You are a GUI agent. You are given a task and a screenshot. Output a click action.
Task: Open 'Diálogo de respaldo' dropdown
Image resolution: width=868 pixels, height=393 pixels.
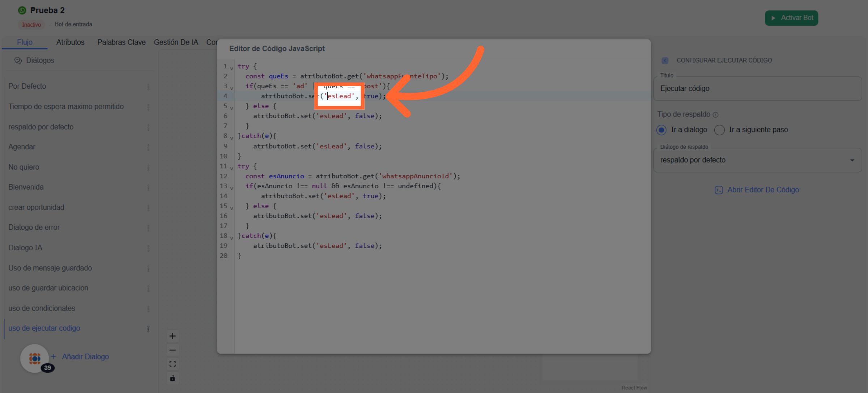click(x=757, y=160)
